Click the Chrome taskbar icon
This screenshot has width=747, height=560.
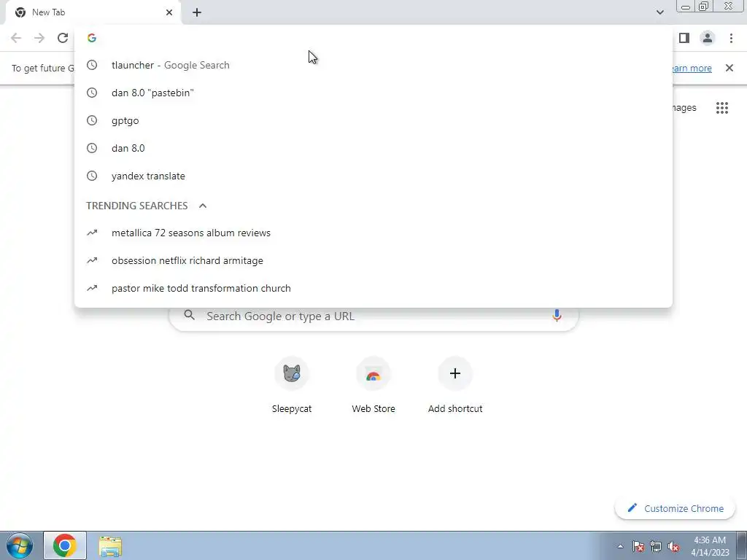click(x=65, y=545)
